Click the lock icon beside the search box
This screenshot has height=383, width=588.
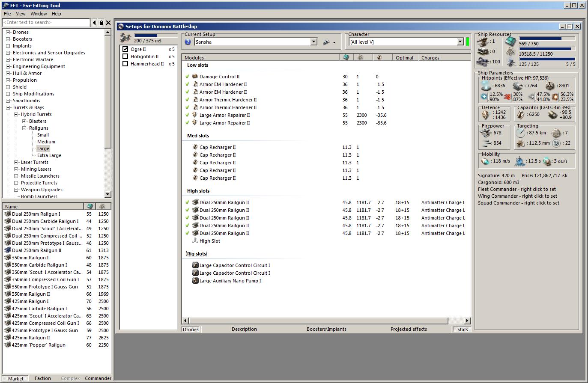101,23
